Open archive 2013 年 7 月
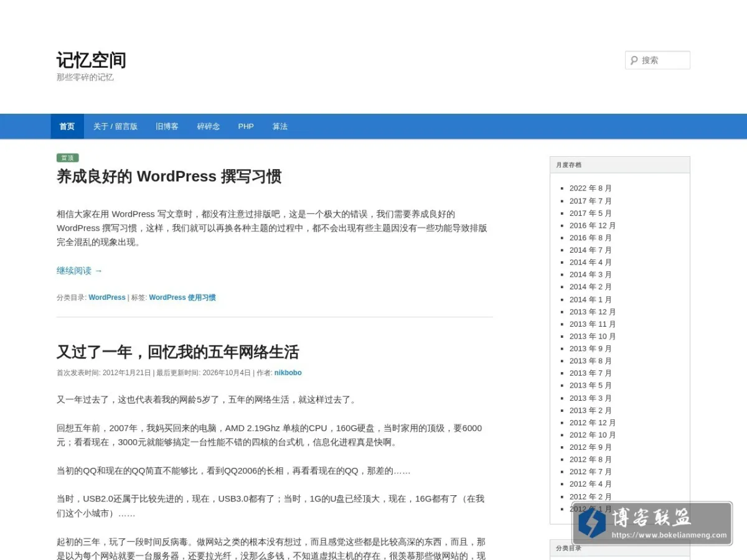747x560 pixels. 591,373
